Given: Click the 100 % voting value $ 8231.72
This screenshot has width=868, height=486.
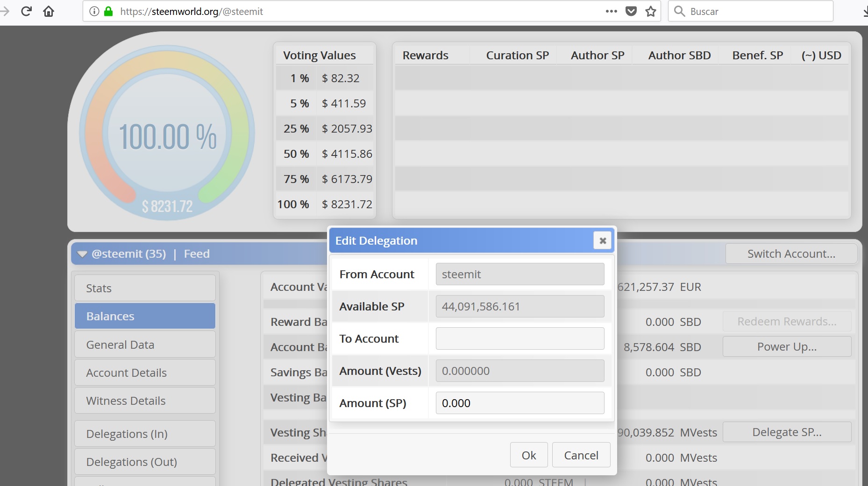Looking at the screenshot, I should pyautogui.click(x=347, y=204).
